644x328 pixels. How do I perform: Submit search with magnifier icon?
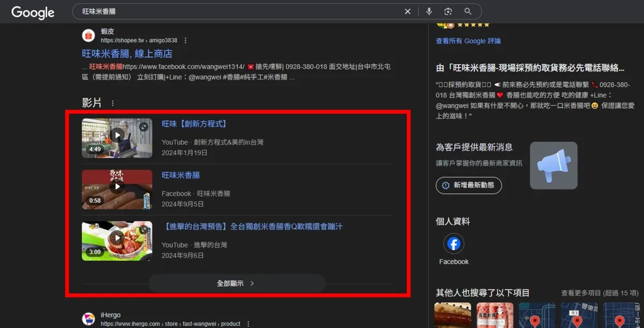pos(468,11)
